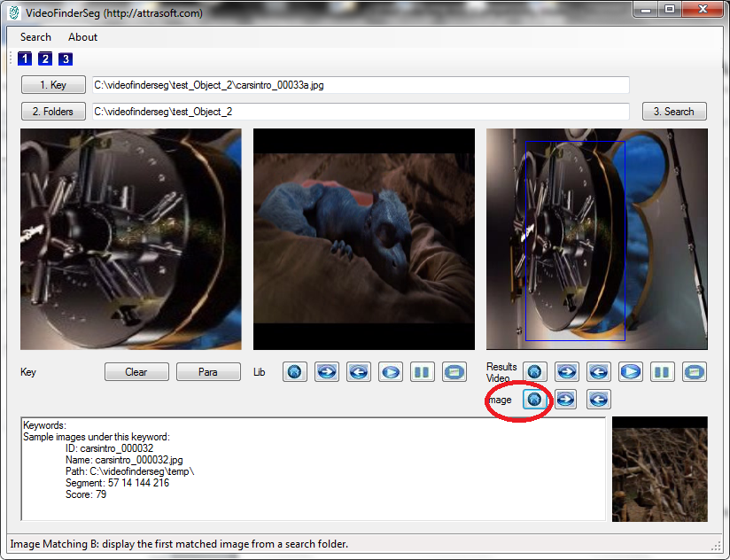The height and width of the screenshot is (560, 730).
Task: Click the 'Segment: 57 14 144 216' line
Action: coord(117,483)
